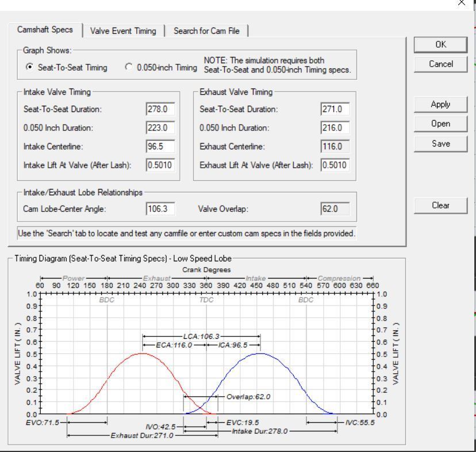This screenshot has width=476, height=452.
Task: Click Open to load a cam file
Action: click(441, 123)
